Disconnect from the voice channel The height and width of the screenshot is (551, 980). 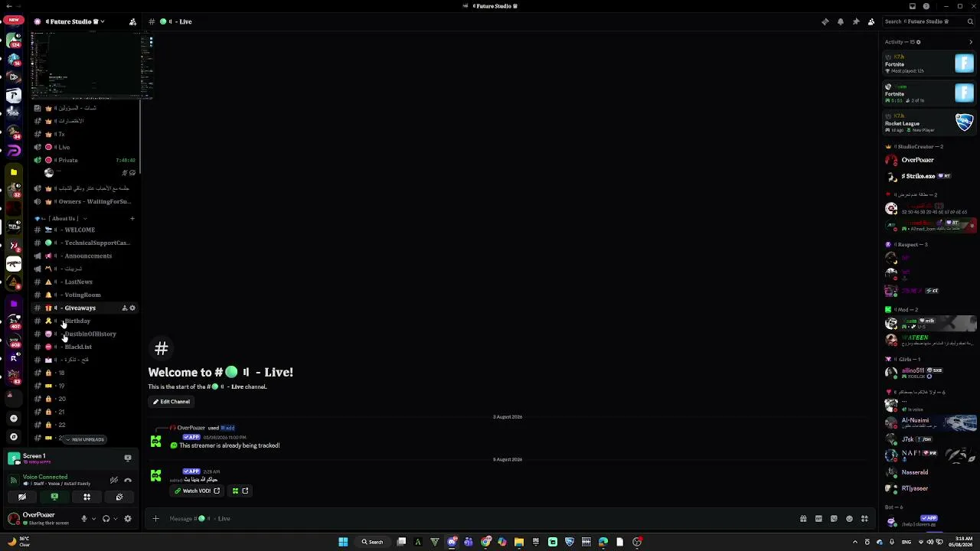pyautogui.click(x=128, y=480)
